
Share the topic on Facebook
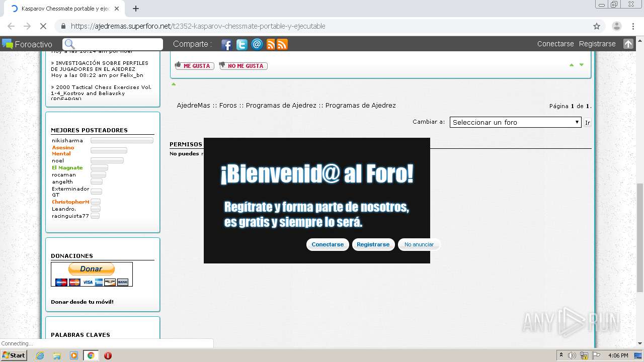point(226,44)
